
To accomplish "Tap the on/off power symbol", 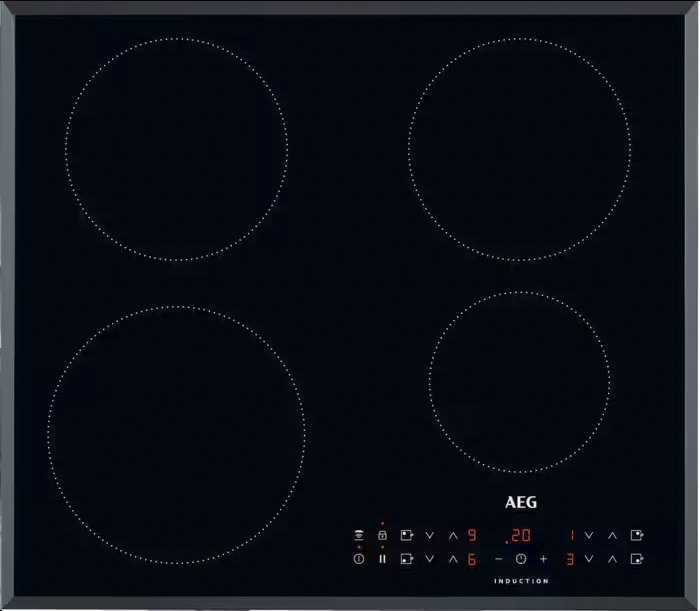I will point(359,559).
